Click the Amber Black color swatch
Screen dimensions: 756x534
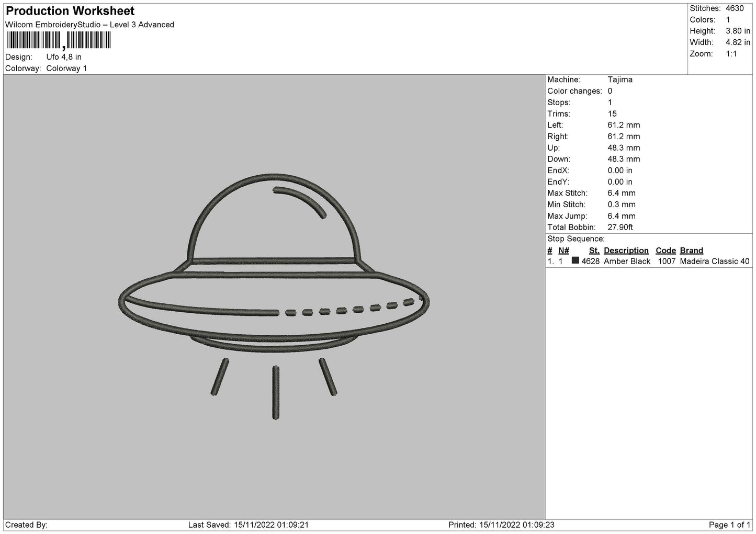[576, 260]
